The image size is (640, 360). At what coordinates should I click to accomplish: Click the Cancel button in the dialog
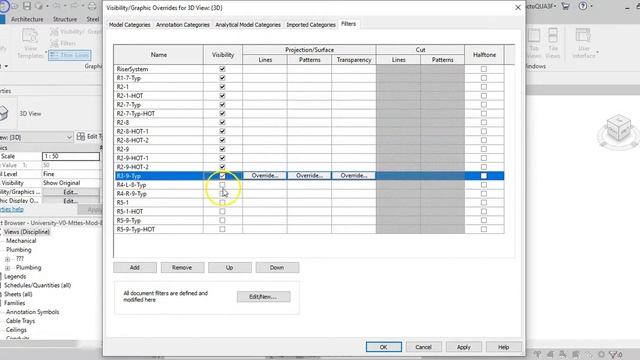click(423, 347)
